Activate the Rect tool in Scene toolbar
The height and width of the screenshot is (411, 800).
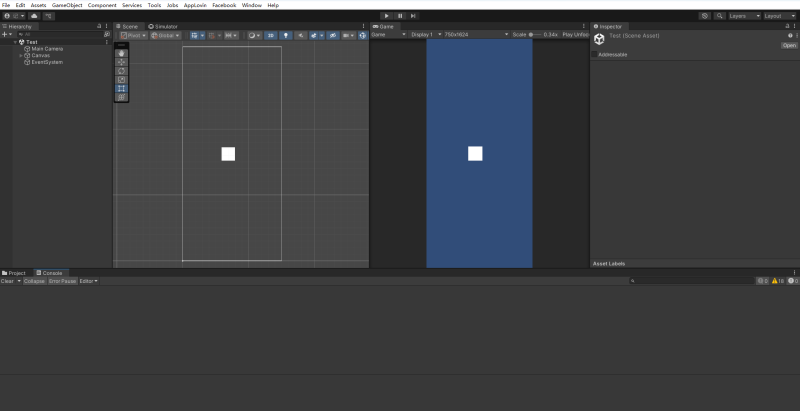click(122, 88)
